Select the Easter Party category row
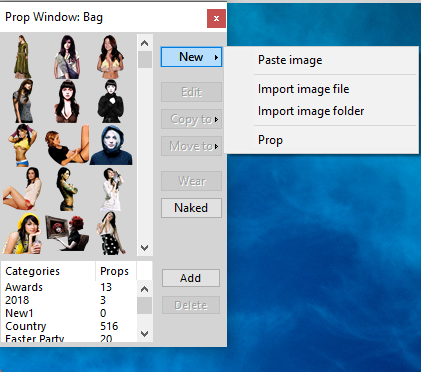Screen dimensions: 421x372 [x=69, y=338]
